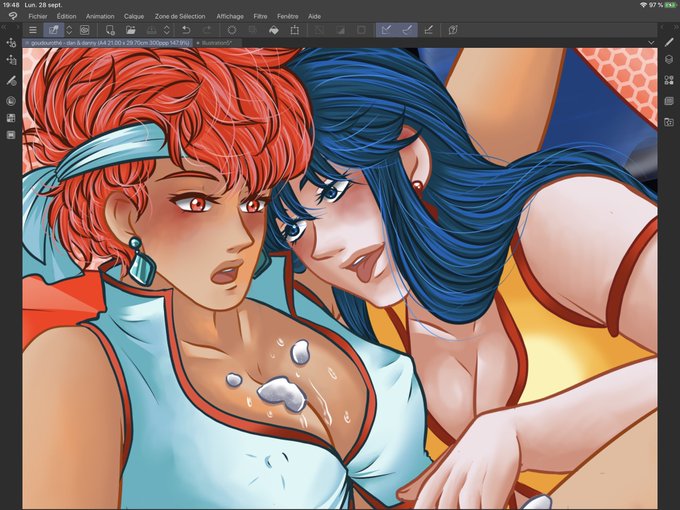Click the Save icon in toolbar
The height and width of the screenshot is (510, 680).
pyautogui.click(x=151, y=30)
